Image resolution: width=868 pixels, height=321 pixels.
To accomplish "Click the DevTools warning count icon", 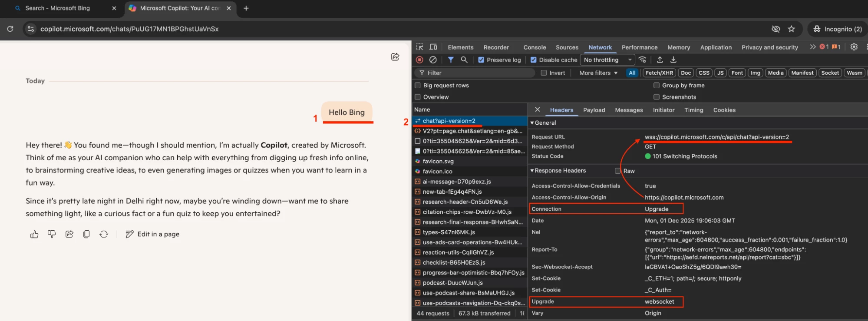I will coord(836,47).
